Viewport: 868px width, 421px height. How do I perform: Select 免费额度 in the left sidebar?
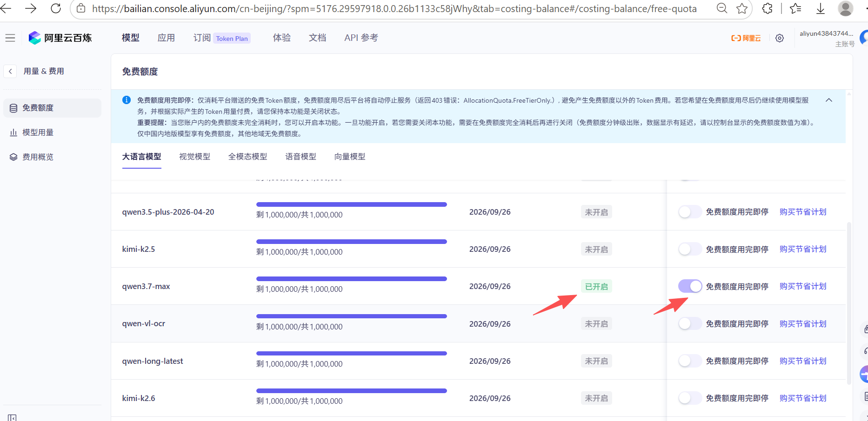tap(52, 108)
